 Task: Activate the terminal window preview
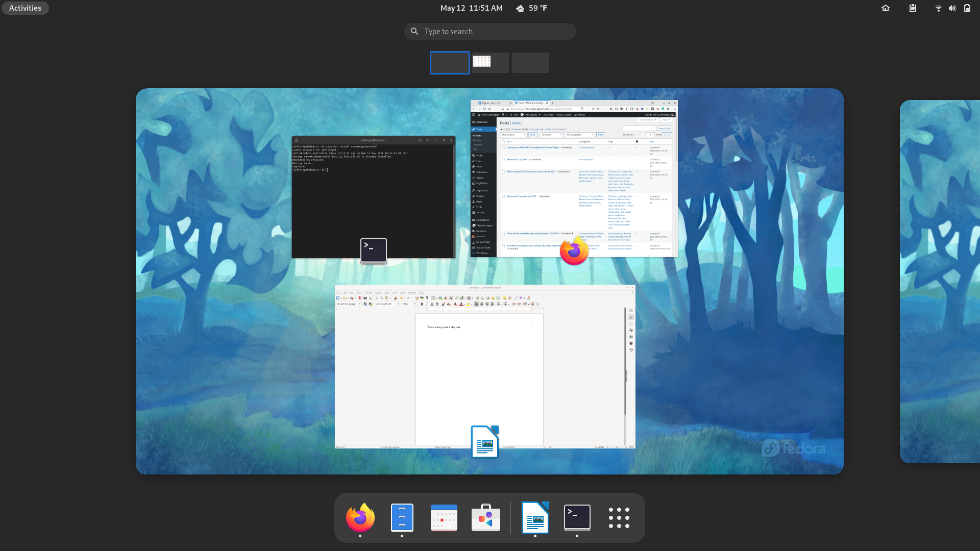(373, 197)
